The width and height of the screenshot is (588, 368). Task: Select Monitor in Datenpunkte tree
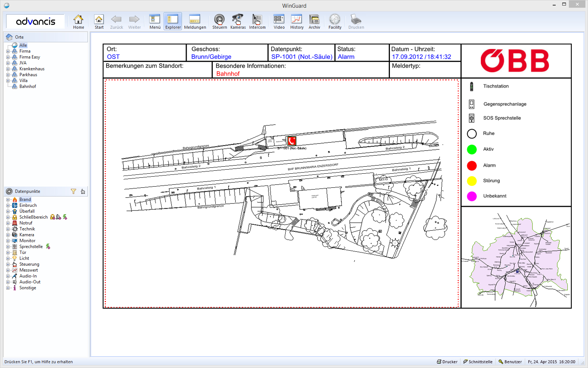pos(27,241)
